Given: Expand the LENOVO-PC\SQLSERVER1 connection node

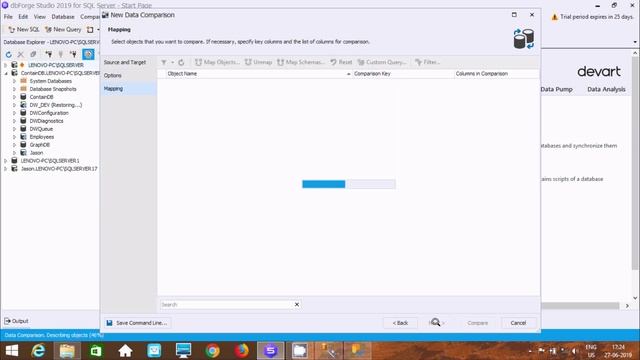Looking at the screenshot, I should [x=5, y=161].
